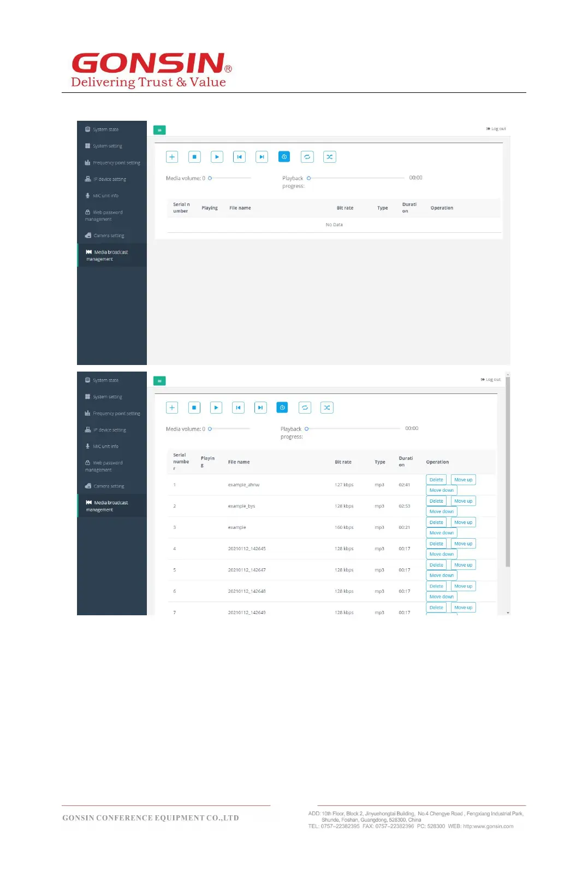Click the blue timer icon in the populated-playlist screenshot

pos(282,408)
